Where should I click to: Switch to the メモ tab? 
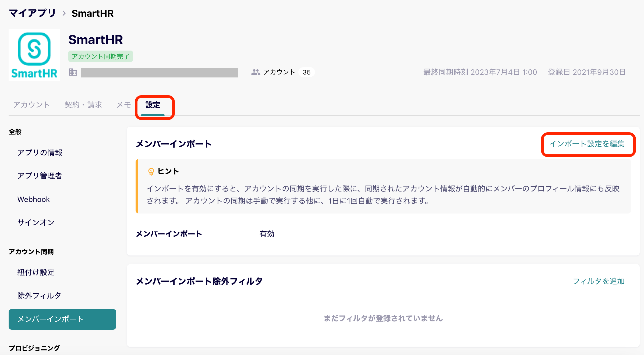pos(124,105)
